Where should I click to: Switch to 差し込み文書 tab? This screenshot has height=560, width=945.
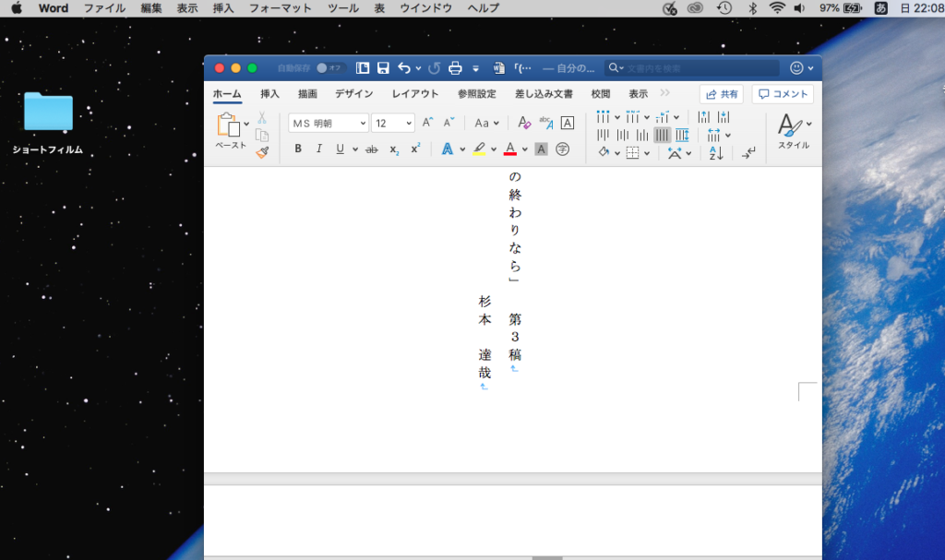pos(544,93)
